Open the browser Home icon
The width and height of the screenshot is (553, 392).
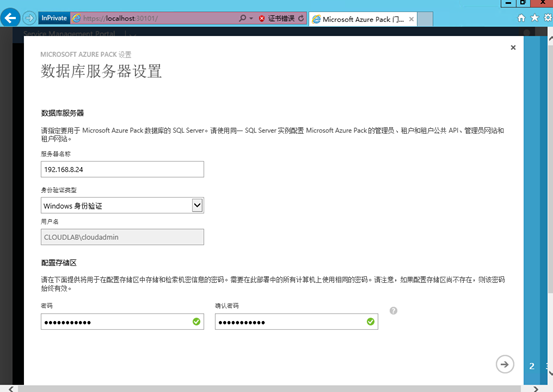[521, 18]
